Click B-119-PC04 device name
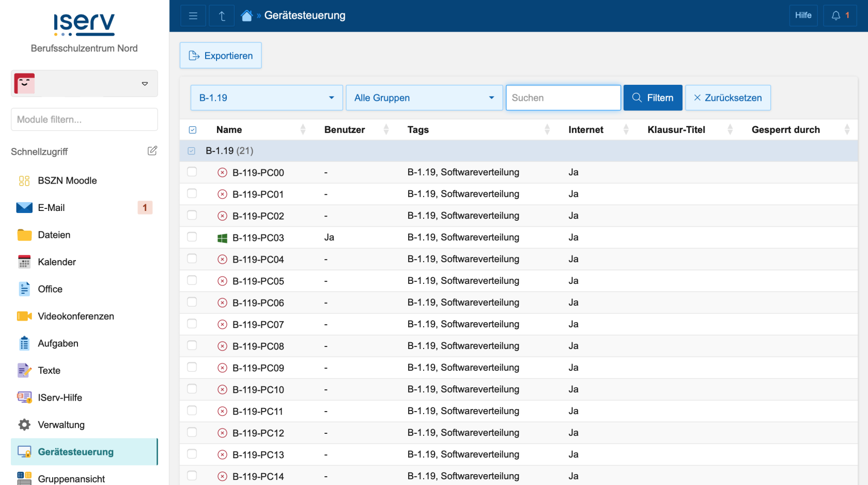868x485 pixels. click(258, 260)
